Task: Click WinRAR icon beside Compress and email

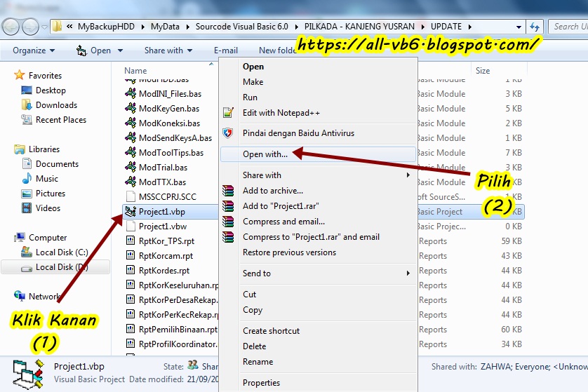Action: 228,222
